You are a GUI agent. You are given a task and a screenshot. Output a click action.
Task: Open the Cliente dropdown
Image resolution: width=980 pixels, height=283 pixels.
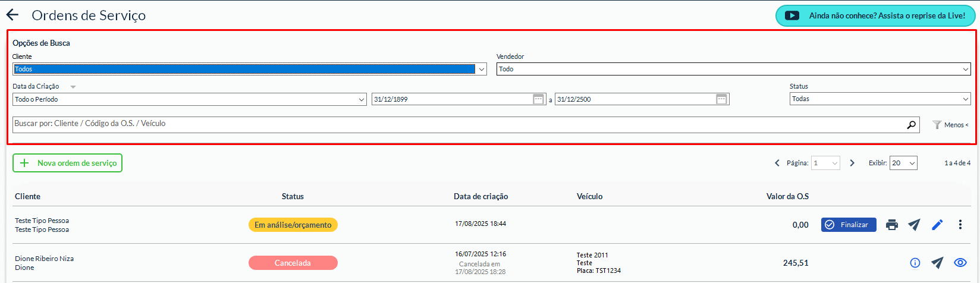point(249,70)
